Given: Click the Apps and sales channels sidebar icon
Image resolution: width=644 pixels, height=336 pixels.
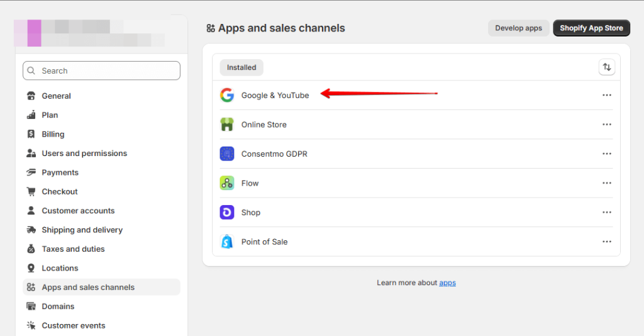Looking at the screenshot, I should (31, 287).
